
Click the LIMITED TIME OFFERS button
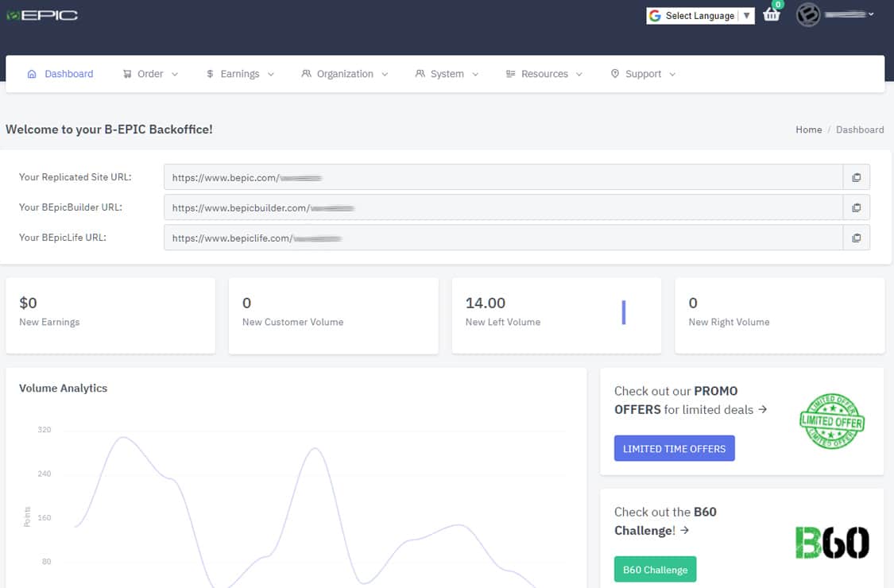click(675, 448)
